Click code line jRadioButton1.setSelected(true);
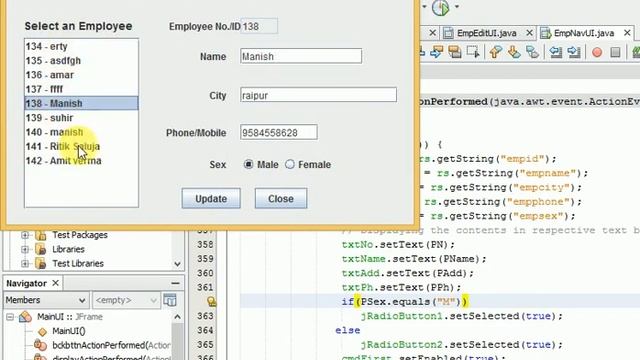This screenshot has height=360, width=640. (x=462, y=316)
